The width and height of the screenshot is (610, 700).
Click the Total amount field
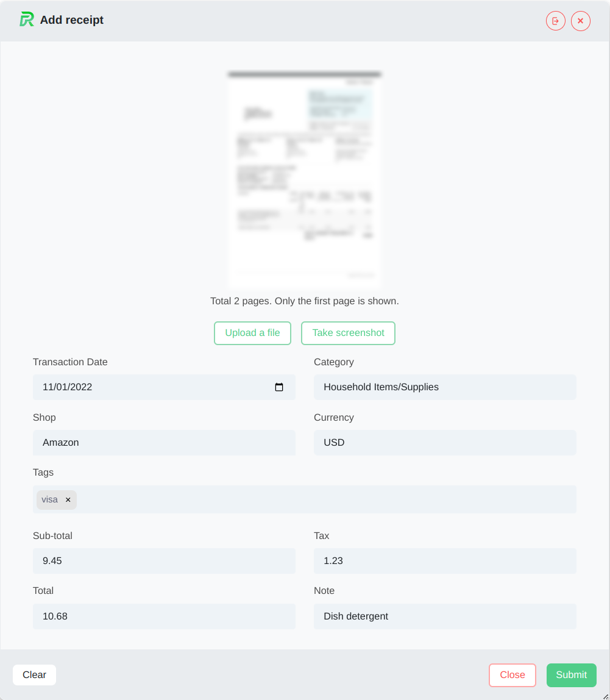pos(164,616)
